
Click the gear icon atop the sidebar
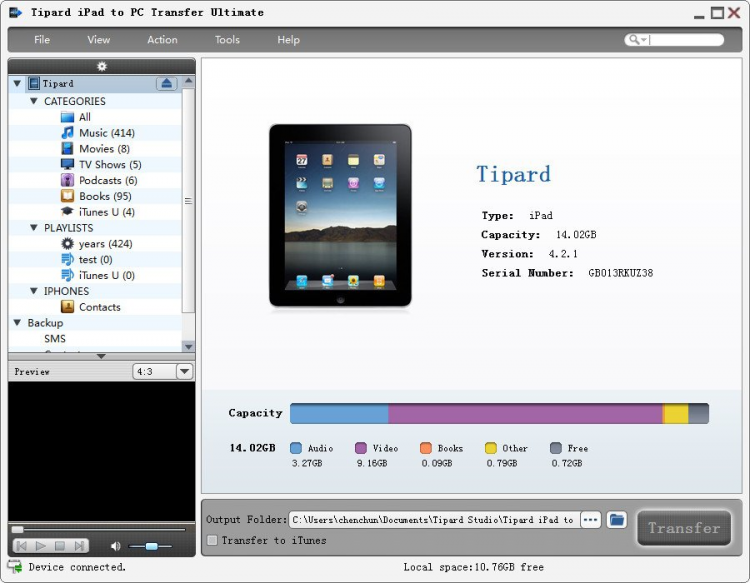click(102, 66)
